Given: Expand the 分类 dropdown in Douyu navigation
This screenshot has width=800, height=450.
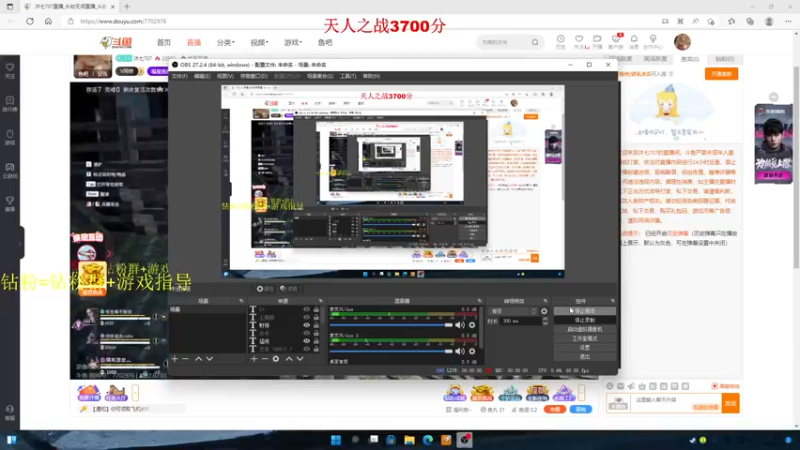Looking at the screenshot, I should tap(226, 42).
